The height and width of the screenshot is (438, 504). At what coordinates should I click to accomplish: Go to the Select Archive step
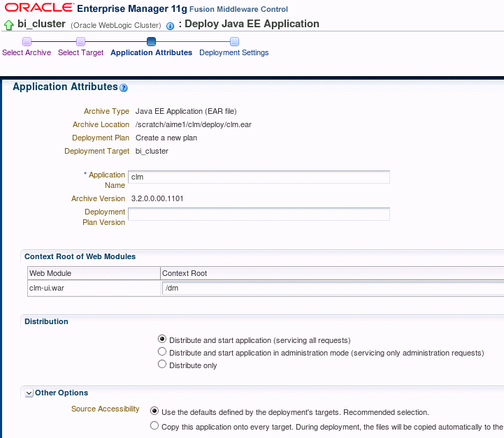coord(27,52)
